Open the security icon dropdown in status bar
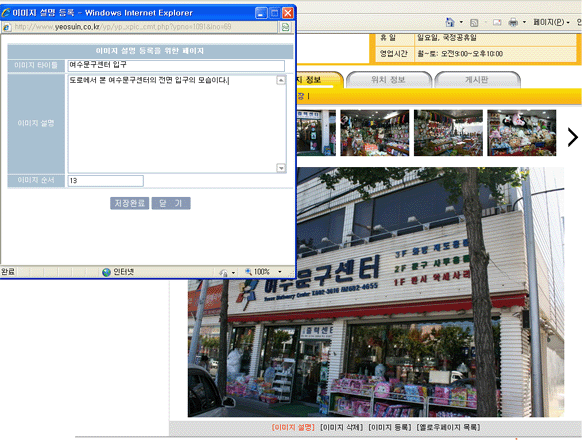Image resolution: width=582 pixels, height=440 pixels. coord(233,273)
